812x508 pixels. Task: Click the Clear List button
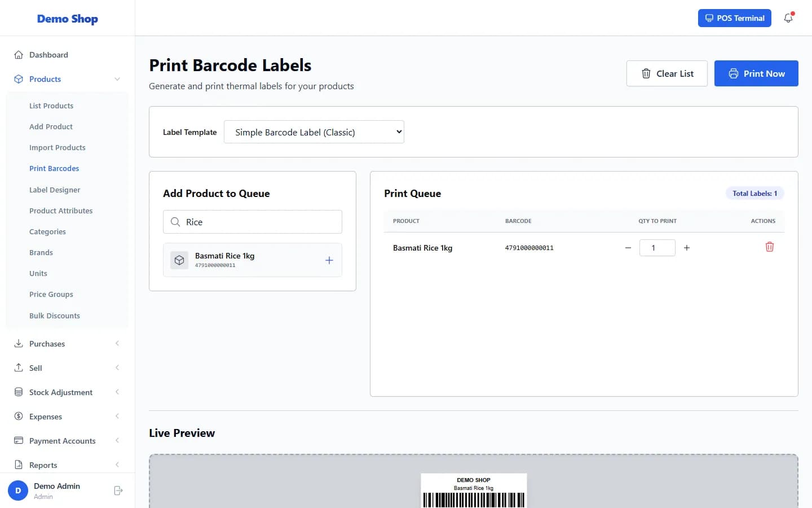coord(667,73)
